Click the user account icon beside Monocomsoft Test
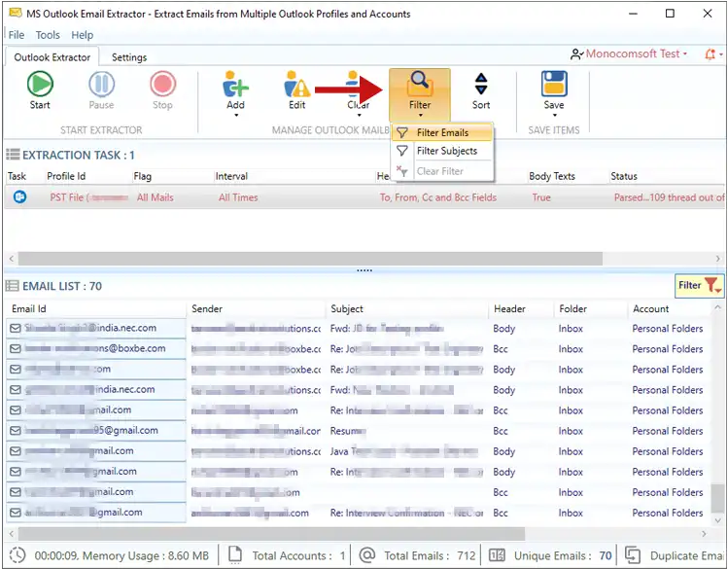728x569 pixels. (576, 54)
